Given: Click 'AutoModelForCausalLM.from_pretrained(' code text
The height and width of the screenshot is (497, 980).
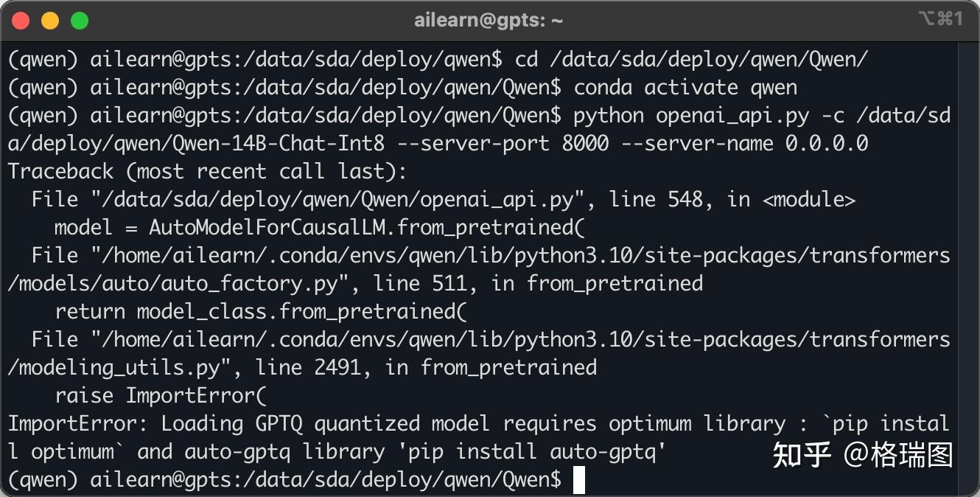Looking at the screenshot, I should tap(367, 228).
